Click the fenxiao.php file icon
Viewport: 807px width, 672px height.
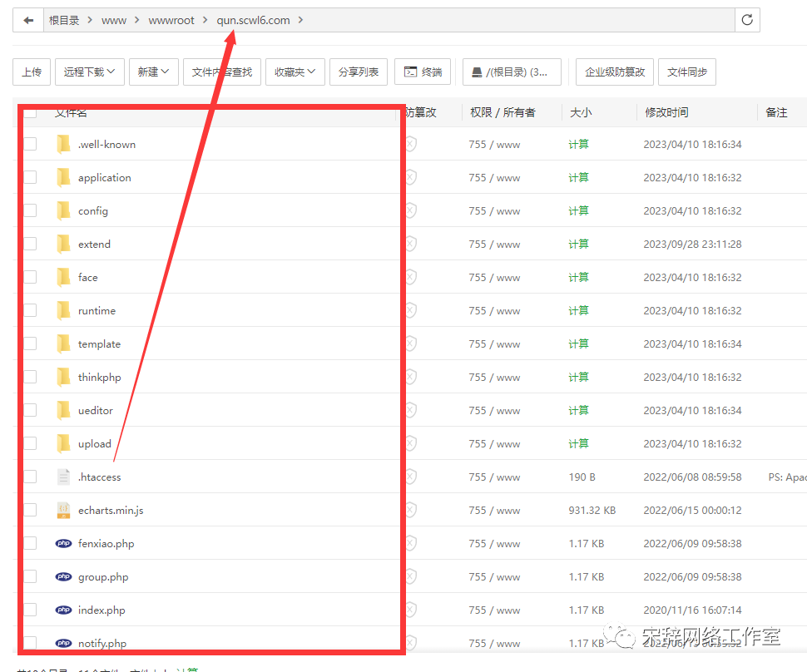(63, 543)
